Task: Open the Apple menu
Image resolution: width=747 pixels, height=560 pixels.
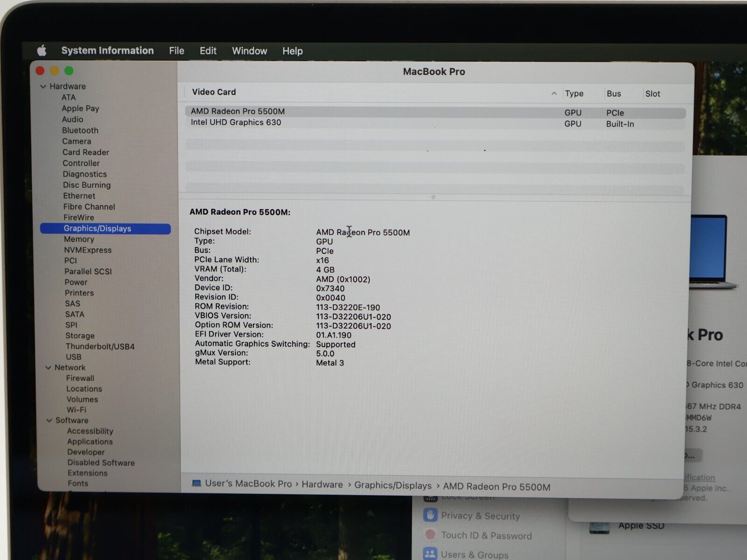Action: [x=42, y=50]
